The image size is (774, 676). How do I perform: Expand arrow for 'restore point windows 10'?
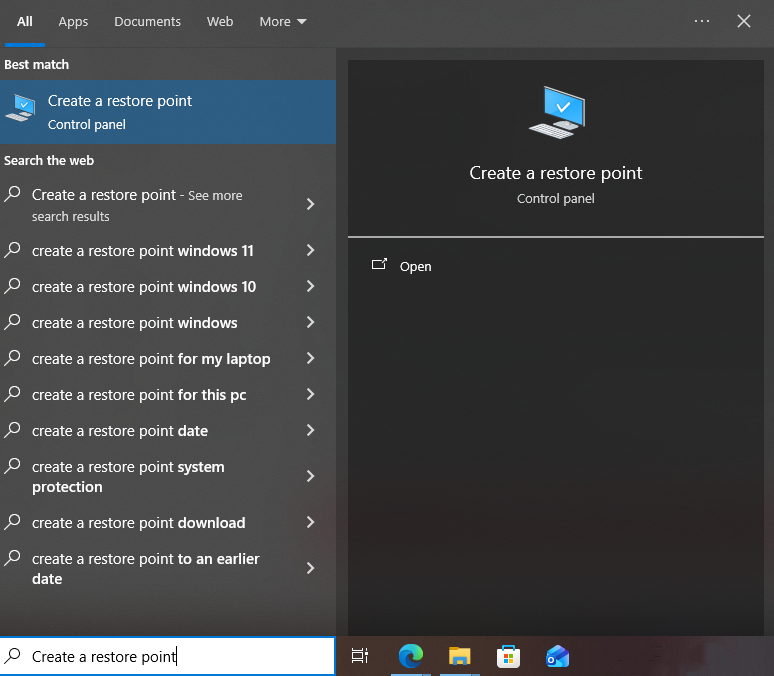[x=310, y=286]
